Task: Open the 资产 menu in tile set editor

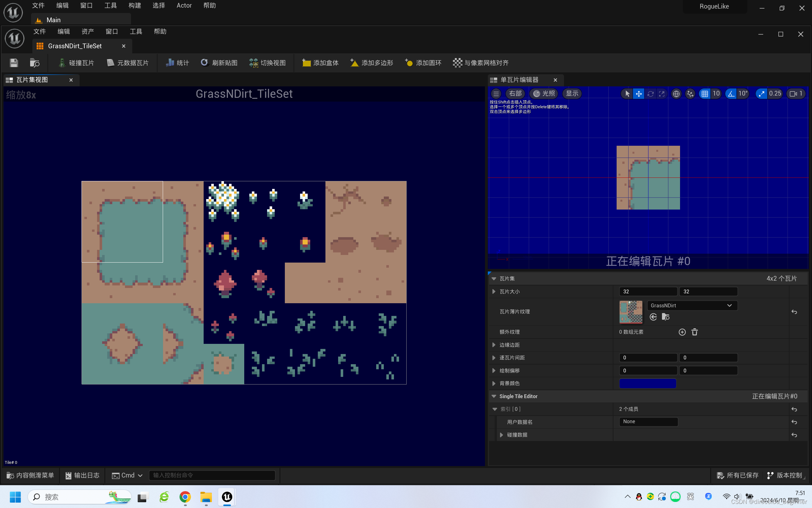Action: tap(88, 31)
